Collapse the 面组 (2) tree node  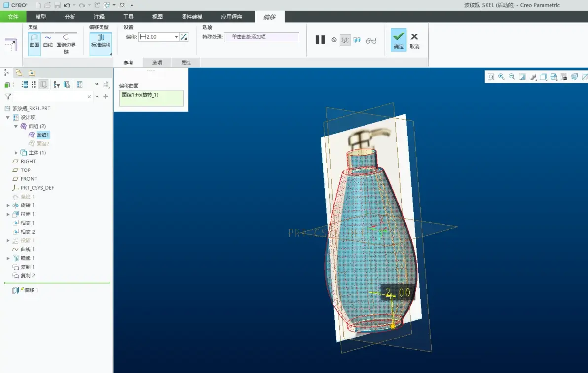tap(16, 126)
